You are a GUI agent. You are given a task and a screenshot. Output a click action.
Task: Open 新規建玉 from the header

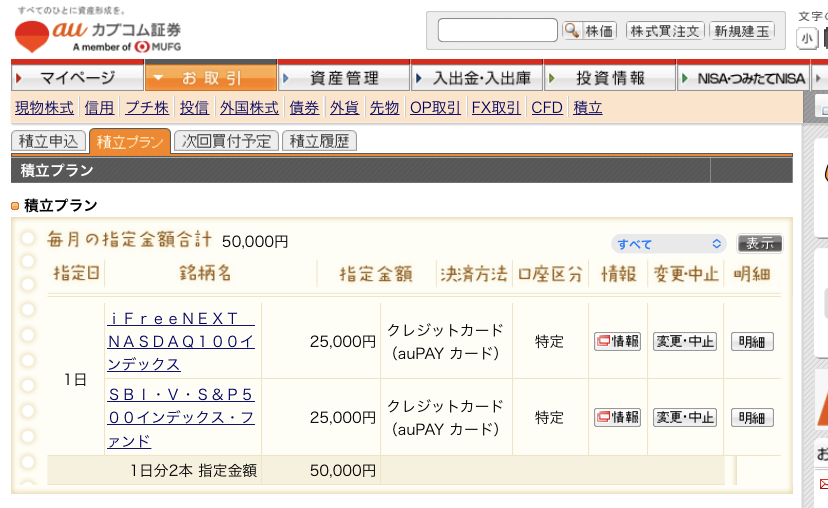[x=742, y=31]
